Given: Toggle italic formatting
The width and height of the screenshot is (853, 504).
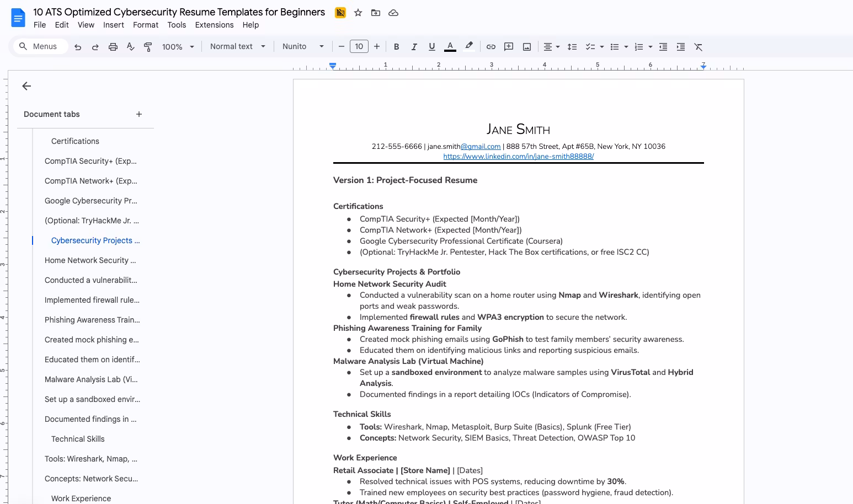Looking at the screenshot, I should point(414,47).
